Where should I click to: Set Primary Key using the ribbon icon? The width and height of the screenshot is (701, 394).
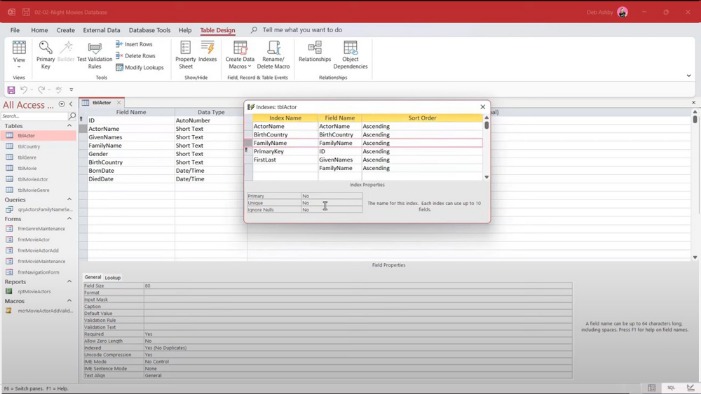(45, 54)
